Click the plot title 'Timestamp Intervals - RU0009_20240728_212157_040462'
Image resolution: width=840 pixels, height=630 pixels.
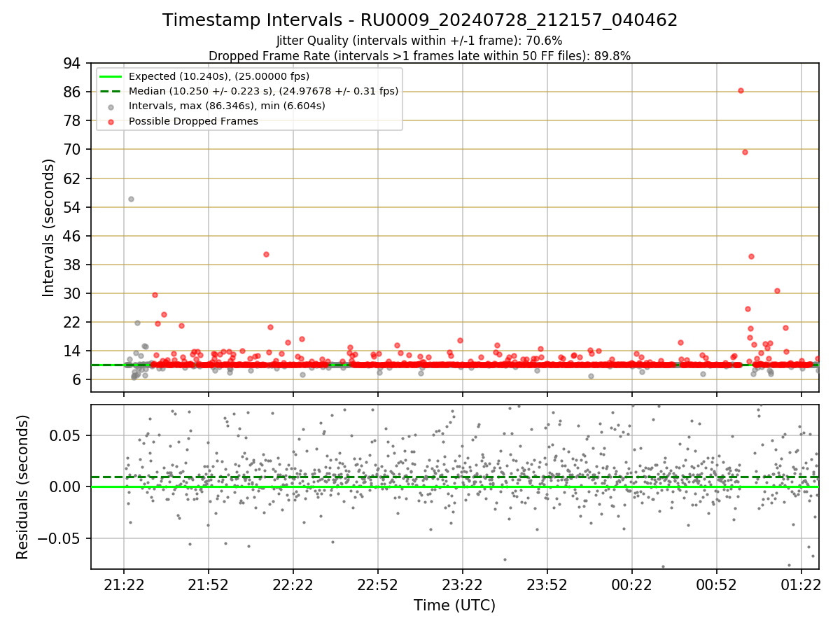[420, 20]
